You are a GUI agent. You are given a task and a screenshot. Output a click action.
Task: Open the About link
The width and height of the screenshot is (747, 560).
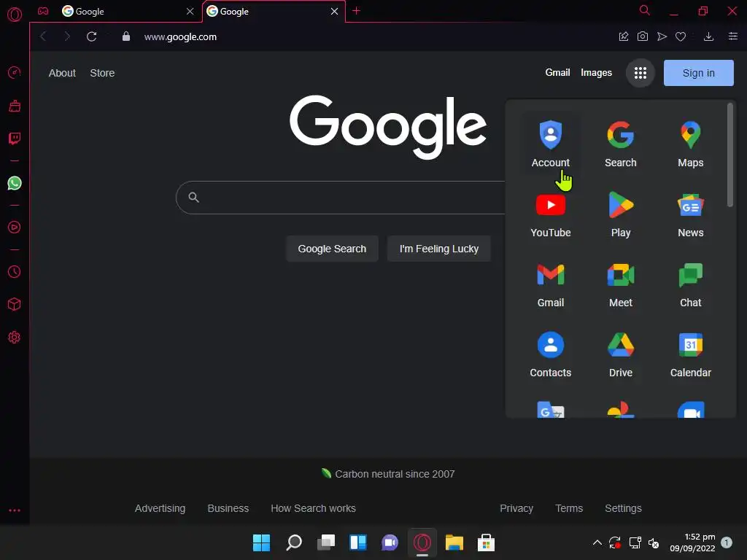[x=62, y=73]
